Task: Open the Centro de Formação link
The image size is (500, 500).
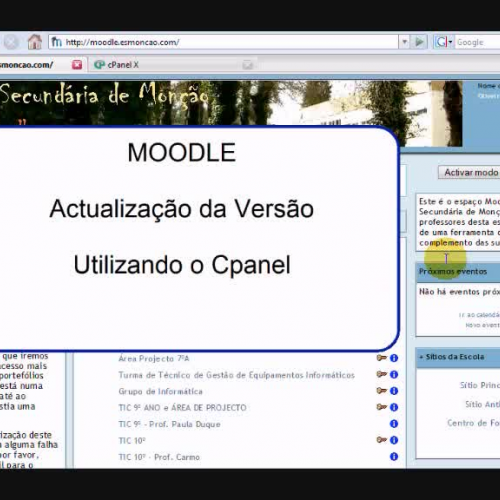Action: (474, 423)
